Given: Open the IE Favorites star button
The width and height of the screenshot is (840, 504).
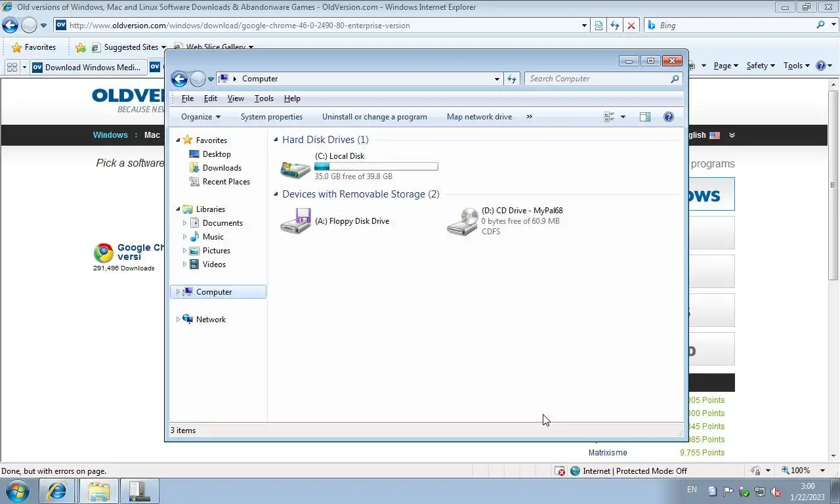Looking at the screenshot, I should [x=33, y=47].
